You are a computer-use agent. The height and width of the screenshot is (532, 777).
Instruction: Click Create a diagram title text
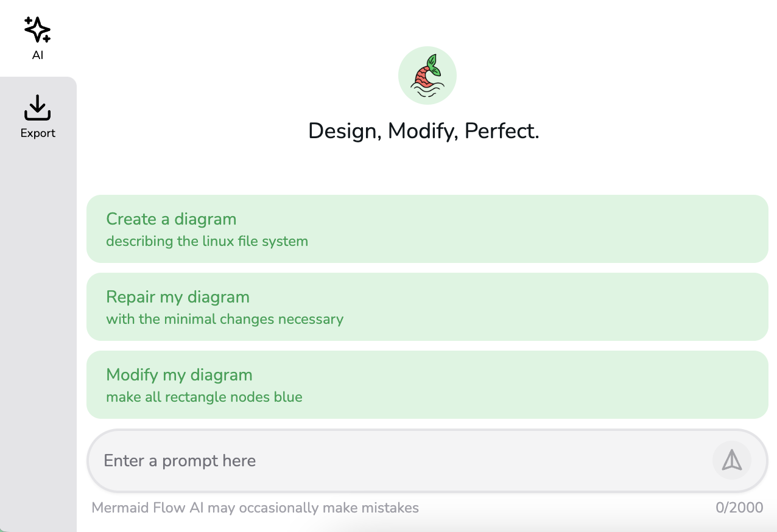click(x=171, y=219)
